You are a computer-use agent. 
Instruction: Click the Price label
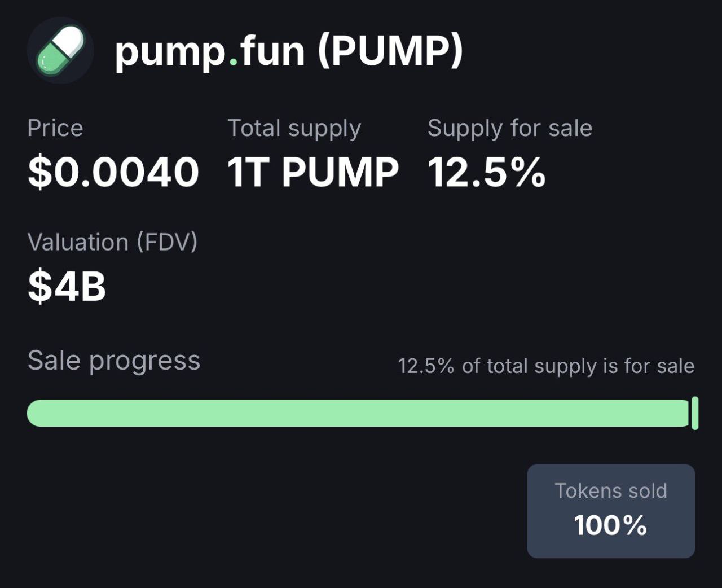pos(55,128)
